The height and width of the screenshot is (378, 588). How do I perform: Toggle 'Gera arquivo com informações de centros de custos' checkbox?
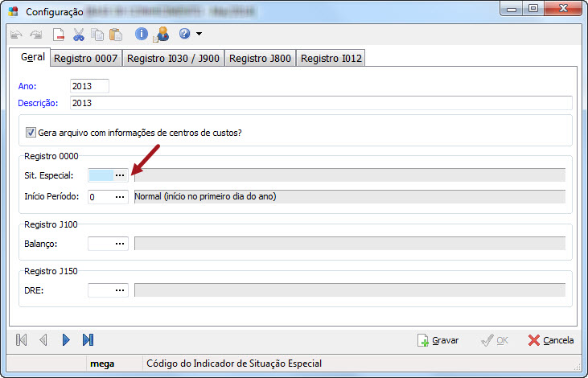tap(31, 133)
